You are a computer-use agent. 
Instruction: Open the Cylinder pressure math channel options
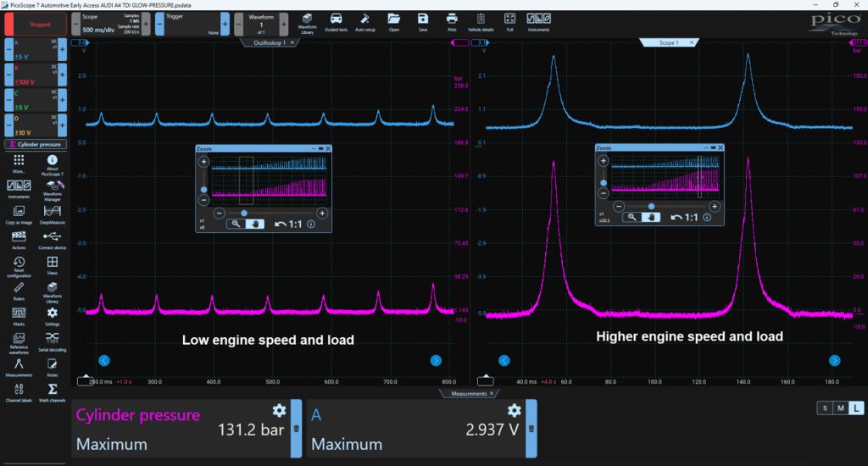point(36,144)
